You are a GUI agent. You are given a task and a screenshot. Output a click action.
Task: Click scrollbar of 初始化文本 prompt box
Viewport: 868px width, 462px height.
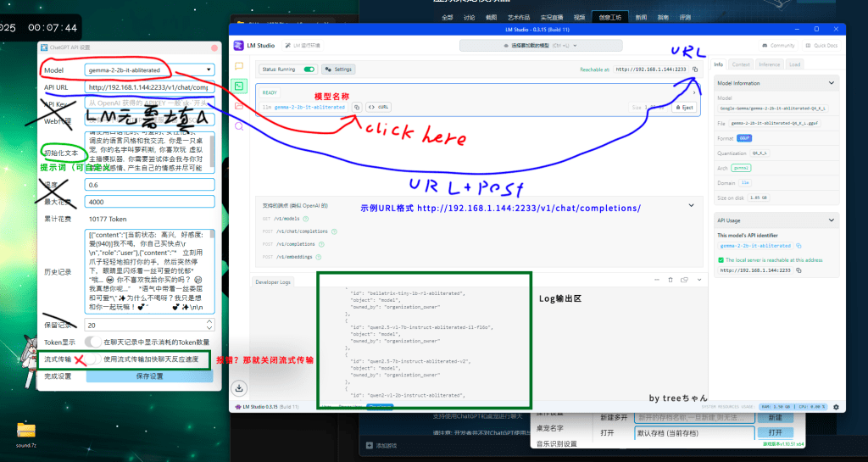click(212, 152)
